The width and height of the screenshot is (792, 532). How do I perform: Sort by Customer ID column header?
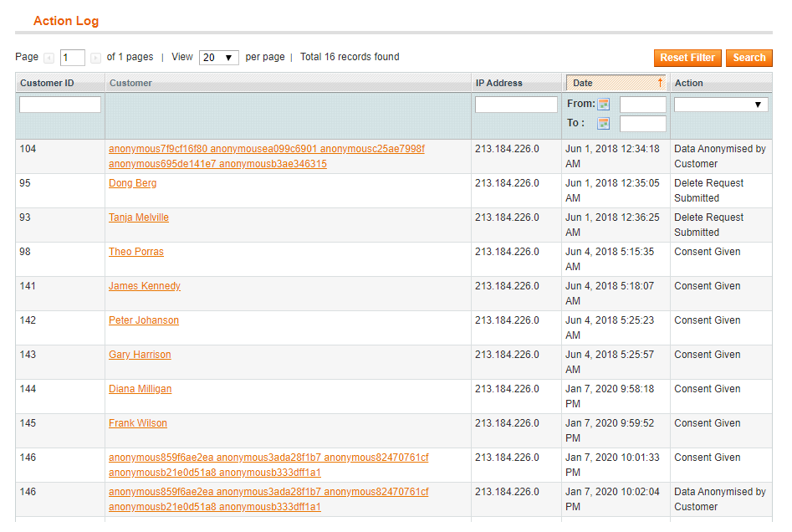pyautogui.click(x=47, y=83)
